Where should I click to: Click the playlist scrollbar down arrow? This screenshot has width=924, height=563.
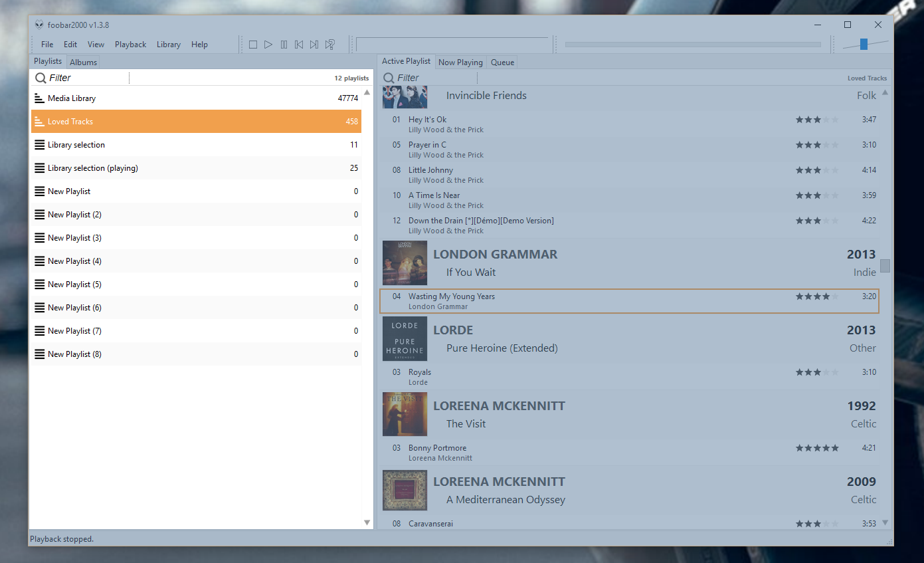(885, 523)
